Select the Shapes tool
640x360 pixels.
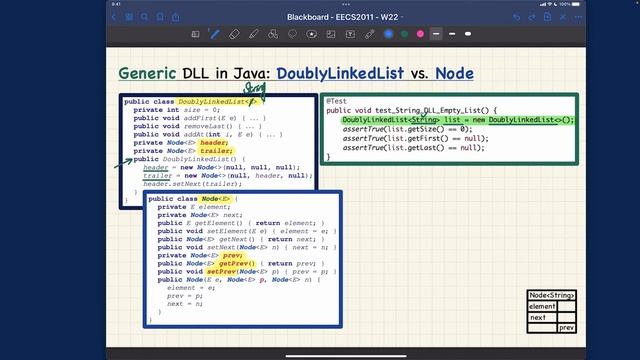pyautogui.click(x=273, y=34)
